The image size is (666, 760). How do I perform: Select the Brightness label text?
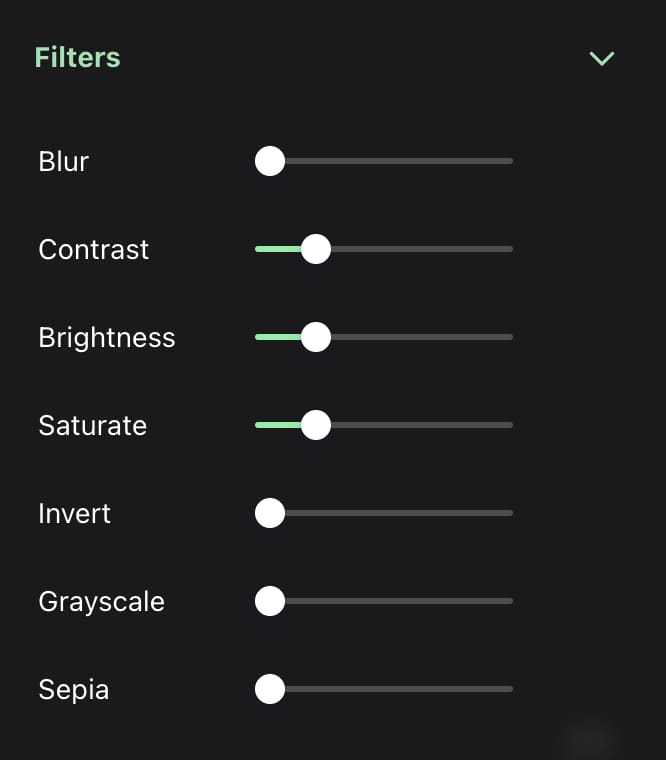(x=107, y=337)
